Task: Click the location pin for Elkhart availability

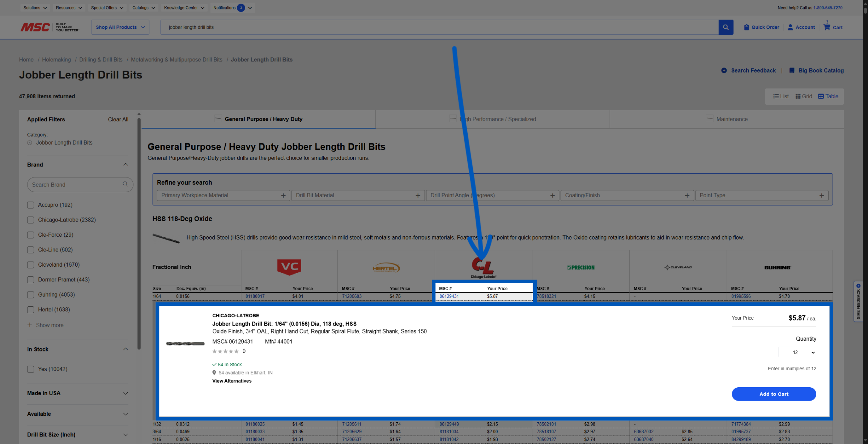Action: click(x=214, y=373)
